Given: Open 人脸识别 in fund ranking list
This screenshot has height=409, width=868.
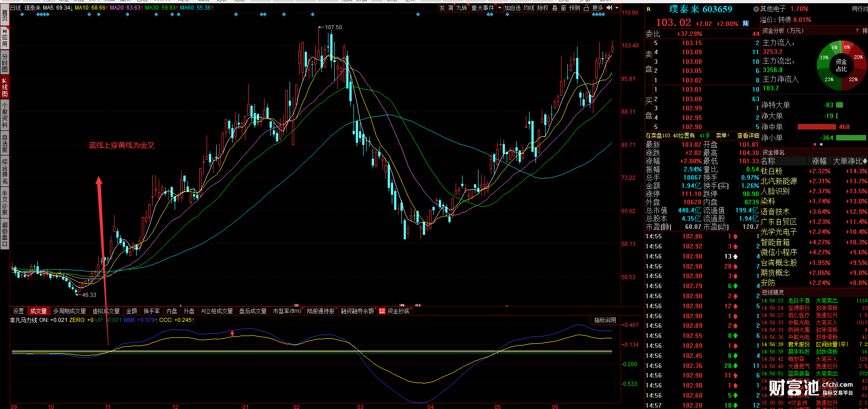Looking at the screenshot, I should click(x=775, y=191).
